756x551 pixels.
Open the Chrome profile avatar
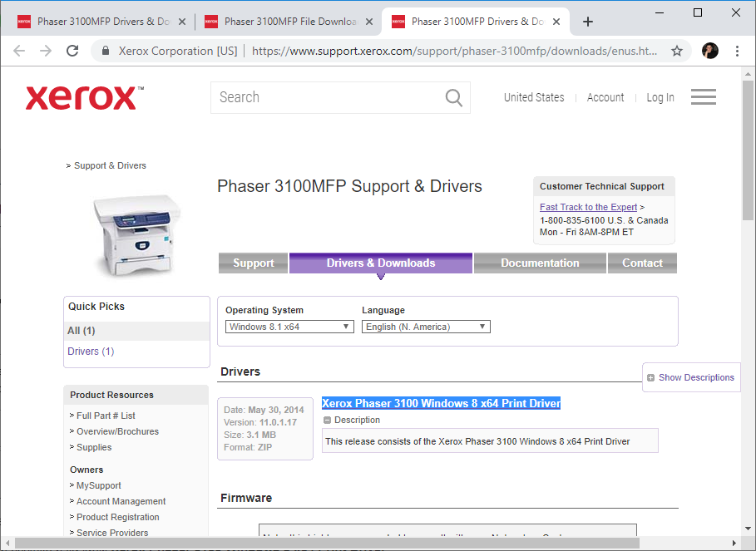pos(709,51)
